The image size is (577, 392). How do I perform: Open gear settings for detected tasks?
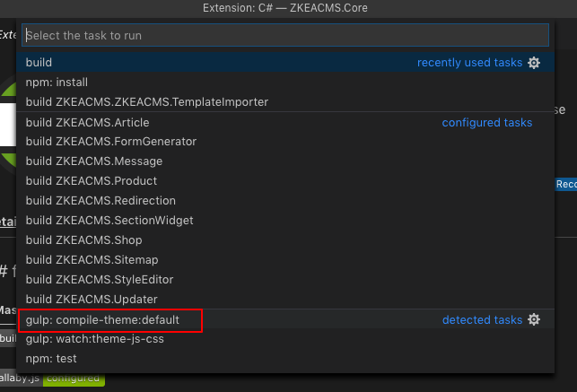coord(534,319)
